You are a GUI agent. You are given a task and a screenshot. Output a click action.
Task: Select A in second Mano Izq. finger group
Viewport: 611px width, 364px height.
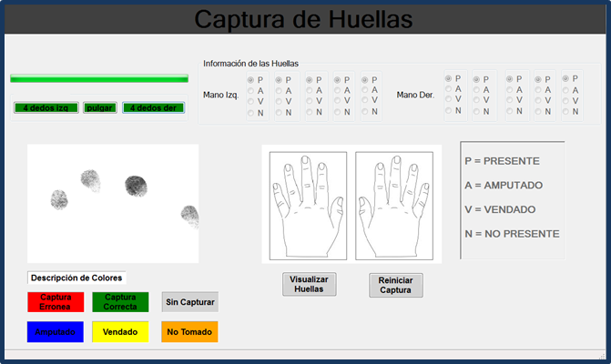click(x=279, y=91)
